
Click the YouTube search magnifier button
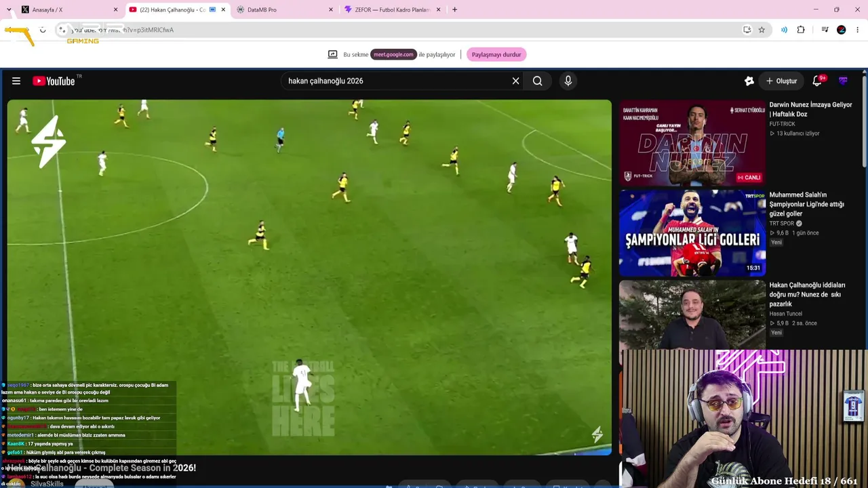pyautogui.click(x=538, y=81)
